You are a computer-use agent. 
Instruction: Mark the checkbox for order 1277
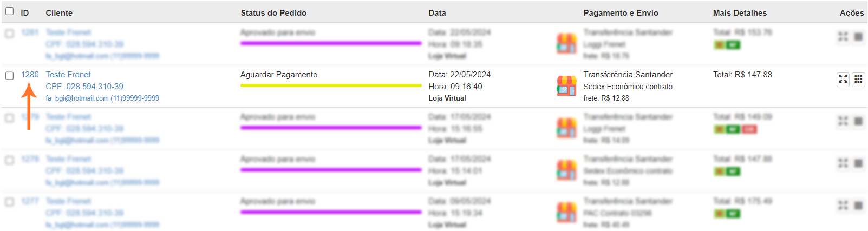[x=9, y=202]
